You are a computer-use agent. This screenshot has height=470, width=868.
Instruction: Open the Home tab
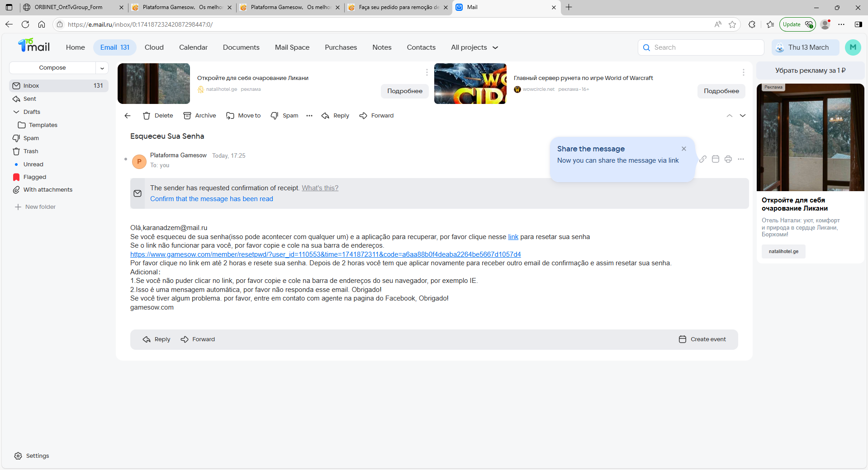coord(76,47)
